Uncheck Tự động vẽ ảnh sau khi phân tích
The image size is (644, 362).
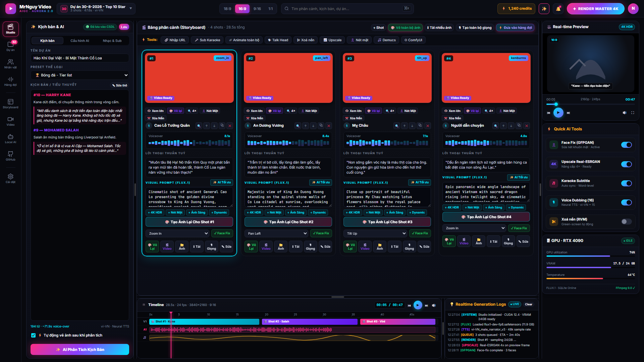[x=33, y=335]
